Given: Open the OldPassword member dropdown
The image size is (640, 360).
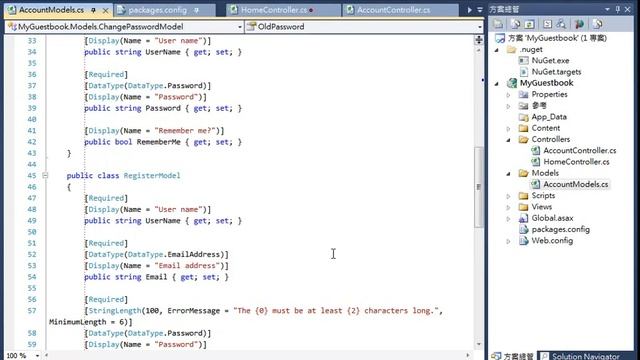Looking at the screenshot, I should point(480,27).
